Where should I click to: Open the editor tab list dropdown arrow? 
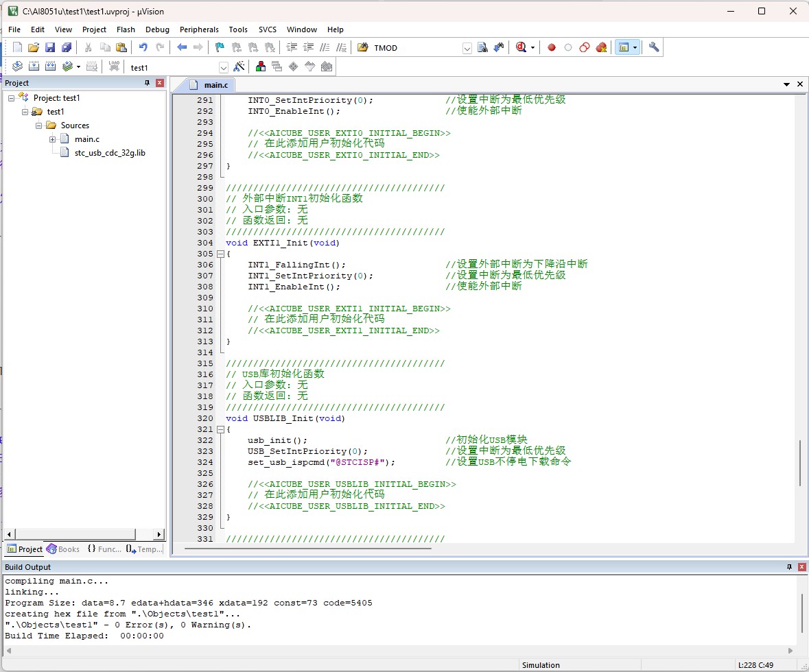pos(786,84)
